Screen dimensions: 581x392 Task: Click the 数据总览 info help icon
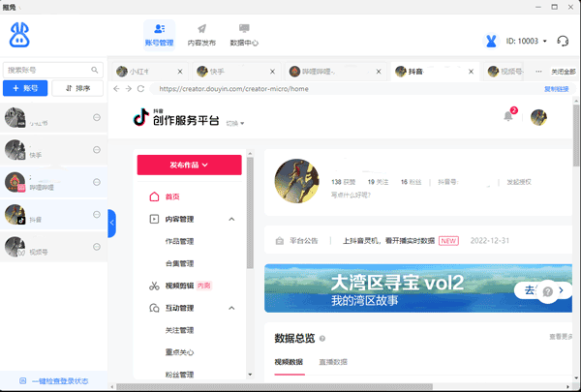[322, 338]
